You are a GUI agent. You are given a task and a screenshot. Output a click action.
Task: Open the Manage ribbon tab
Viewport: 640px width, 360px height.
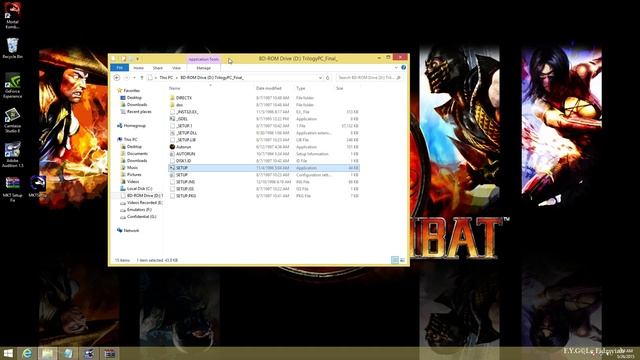(204, 68)
